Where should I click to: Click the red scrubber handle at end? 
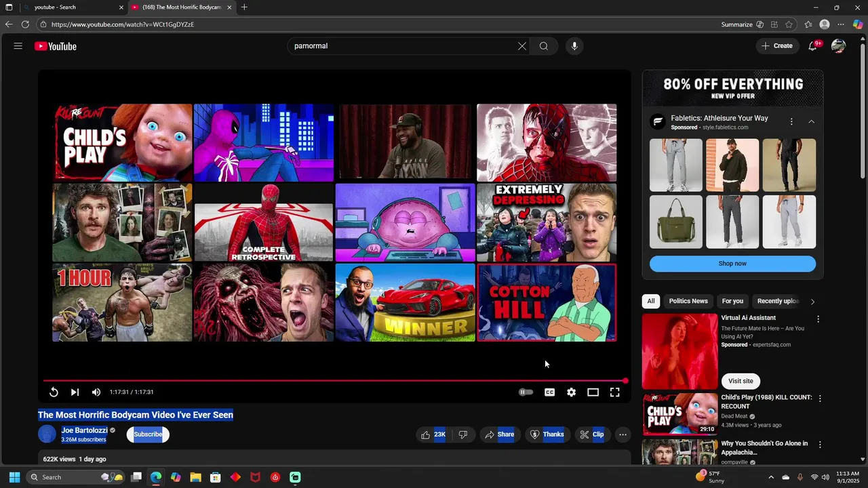point(625,381)
